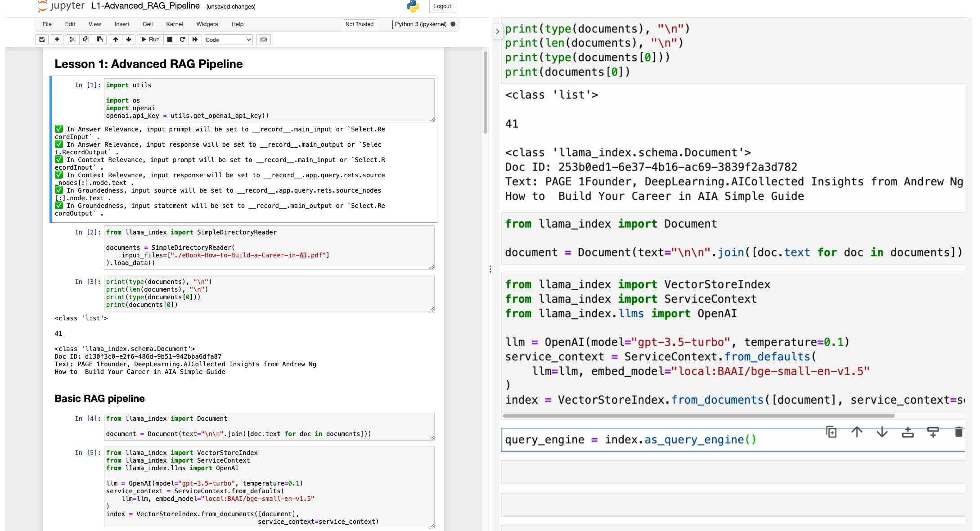Delete the active query_engine cell with the trash icon

(x=958, y=432)
